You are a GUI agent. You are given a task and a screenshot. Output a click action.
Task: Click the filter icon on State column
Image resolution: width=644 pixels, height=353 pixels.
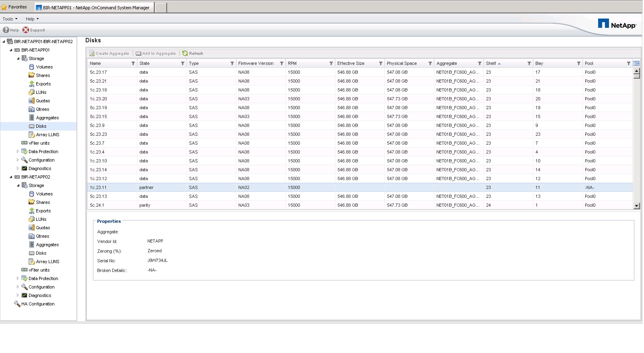point(183,63)
